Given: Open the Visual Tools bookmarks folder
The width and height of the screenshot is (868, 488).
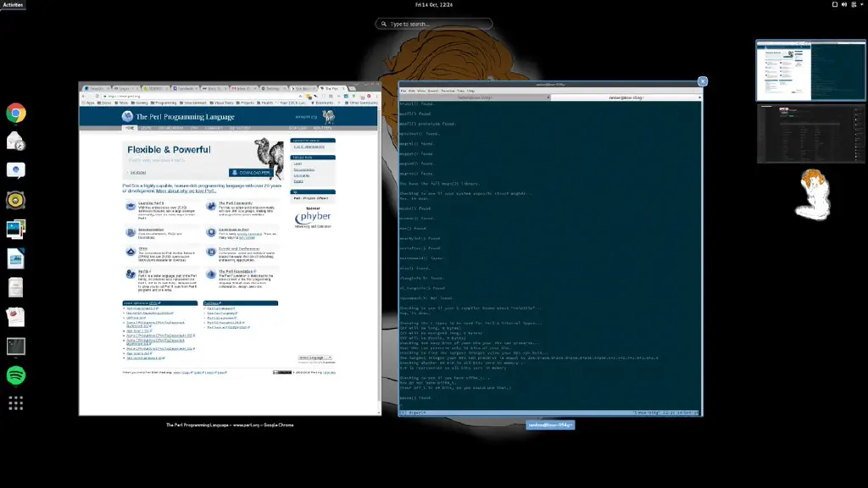Looking at the screenshot, I should 221,103.
